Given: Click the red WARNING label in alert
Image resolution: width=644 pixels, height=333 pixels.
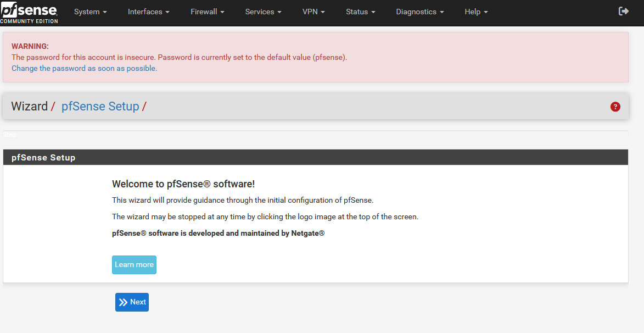Looking at the screenshot, I should (x=30, y=46).
